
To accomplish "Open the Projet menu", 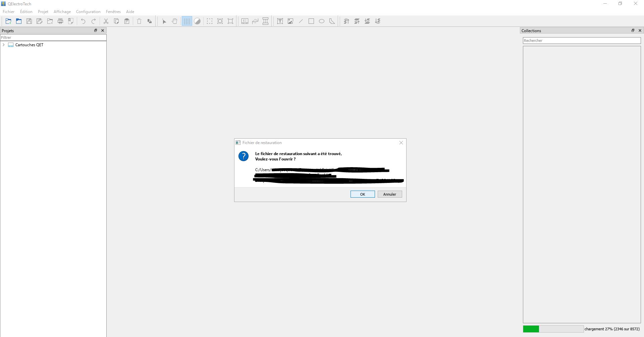I will (43, 11).
